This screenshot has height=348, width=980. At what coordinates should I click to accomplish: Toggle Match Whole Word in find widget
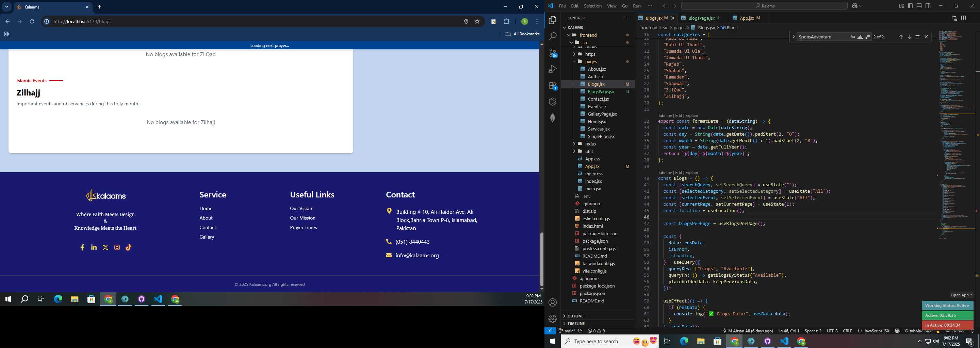(860, 37)
